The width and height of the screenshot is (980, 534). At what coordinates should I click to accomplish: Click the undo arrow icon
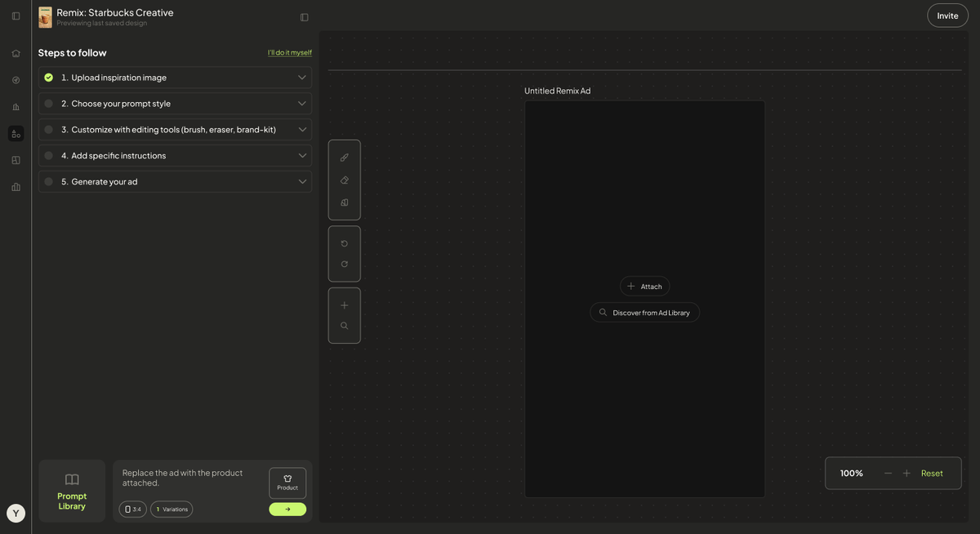[x=344, y=243]
